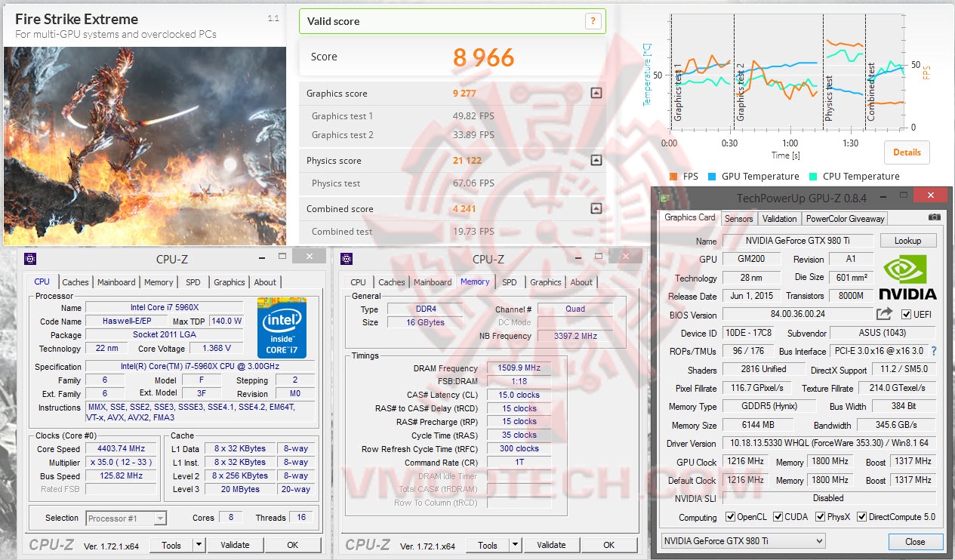Switch to CPU tab in the Memory CPU-Z window
Image resolution: width=955 pixels, height=560 pixels.
(359, 282)
